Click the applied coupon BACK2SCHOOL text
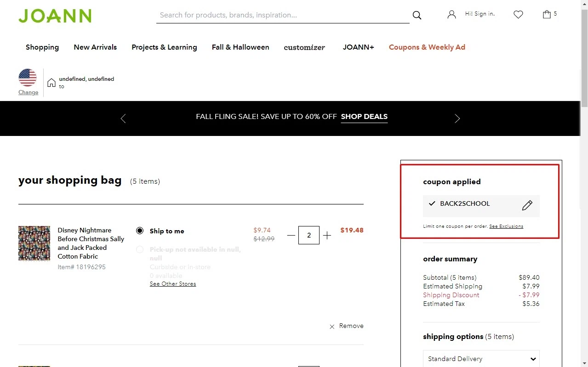The image size is (588, 367). click(465, 203)
